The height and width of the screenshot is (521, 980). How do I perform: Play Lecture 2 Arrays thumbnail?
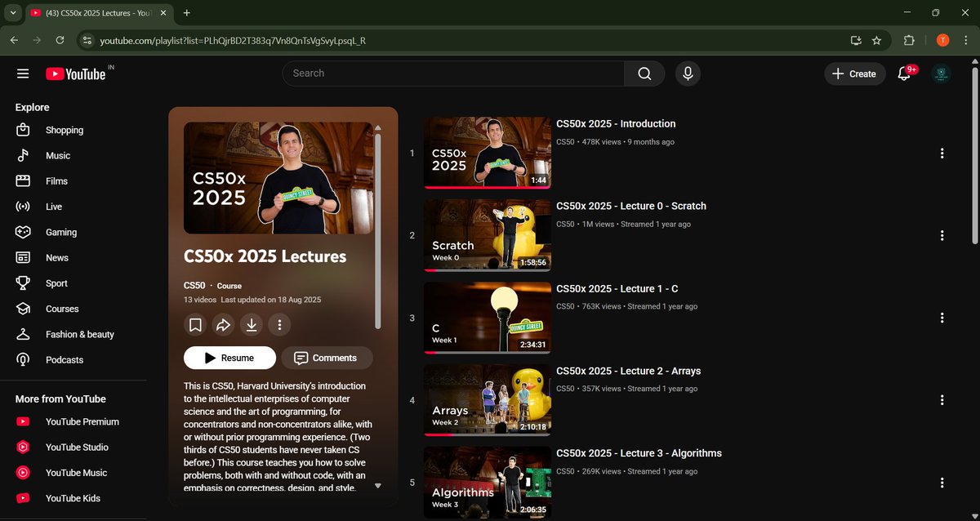(488, 400)
